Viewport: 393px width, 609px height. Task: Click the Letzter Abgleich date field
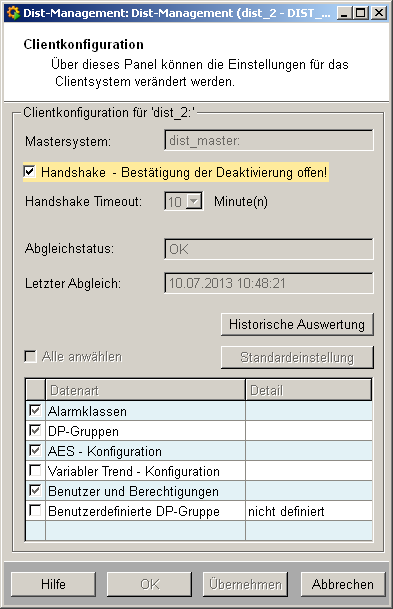[269, 283]
